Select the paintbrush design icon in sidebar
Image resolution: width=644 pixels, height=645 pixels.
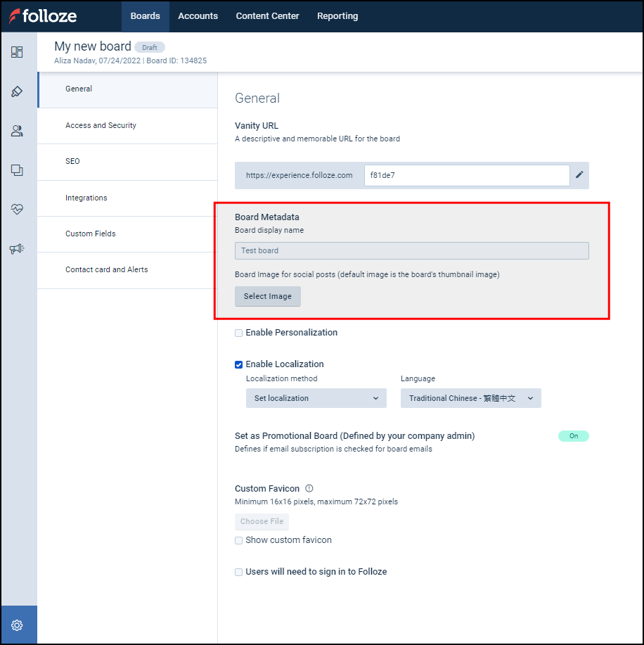(x=17, y=91)
